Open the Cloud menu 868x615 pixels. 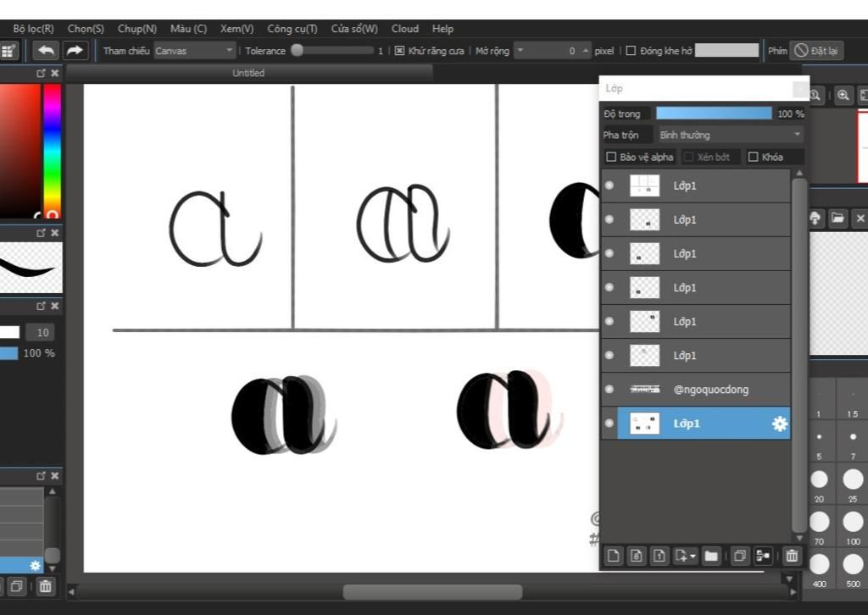[404, 29]
